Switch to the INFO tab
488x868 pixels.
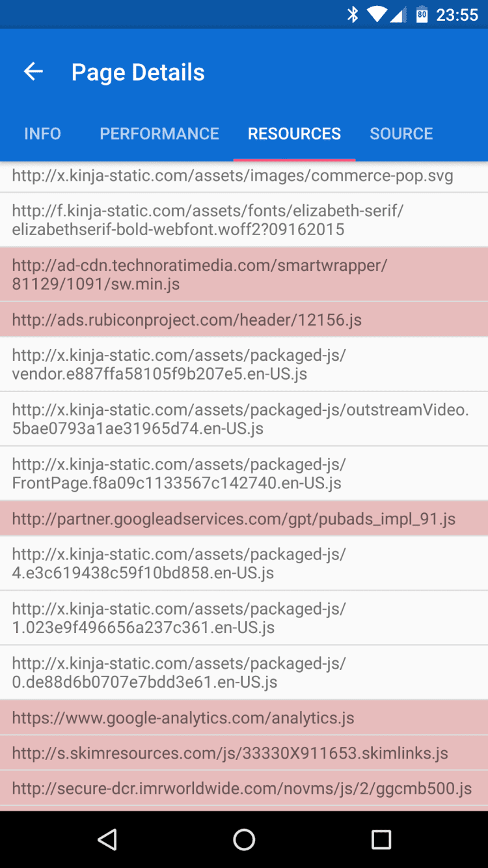(x=43, y=133)
